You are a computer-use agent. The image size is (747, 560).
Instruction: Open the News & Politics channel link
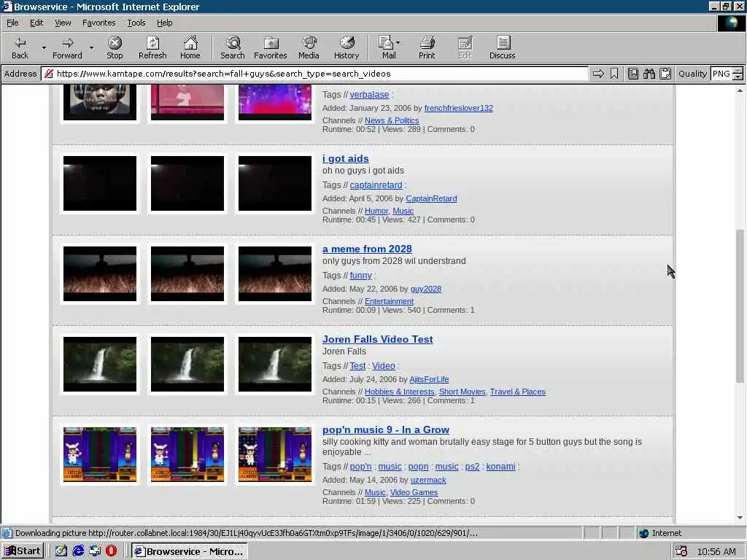tap(392, 120)
